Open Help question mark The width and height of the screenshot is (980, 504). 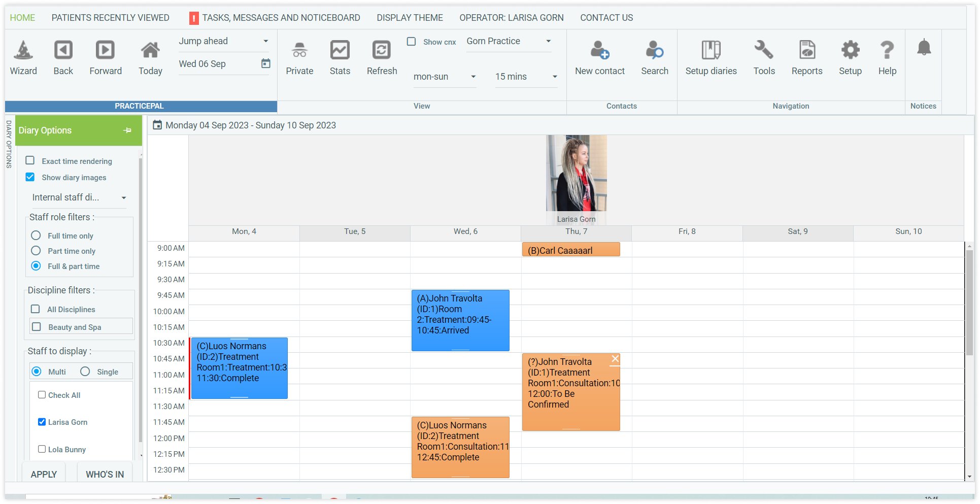887,50
